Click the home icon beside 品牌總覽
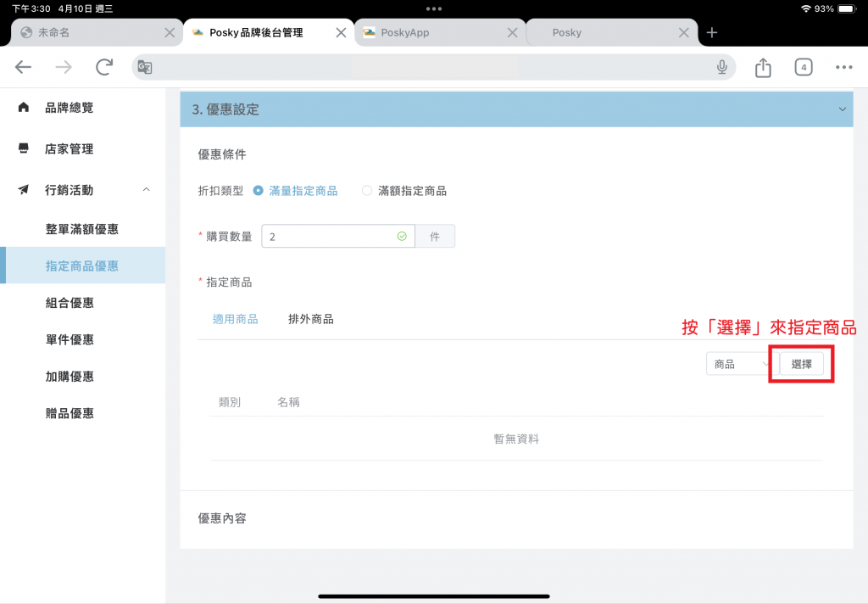Viewport: 868px width, 604px height. pyautogui.click(x=23, y=107)
